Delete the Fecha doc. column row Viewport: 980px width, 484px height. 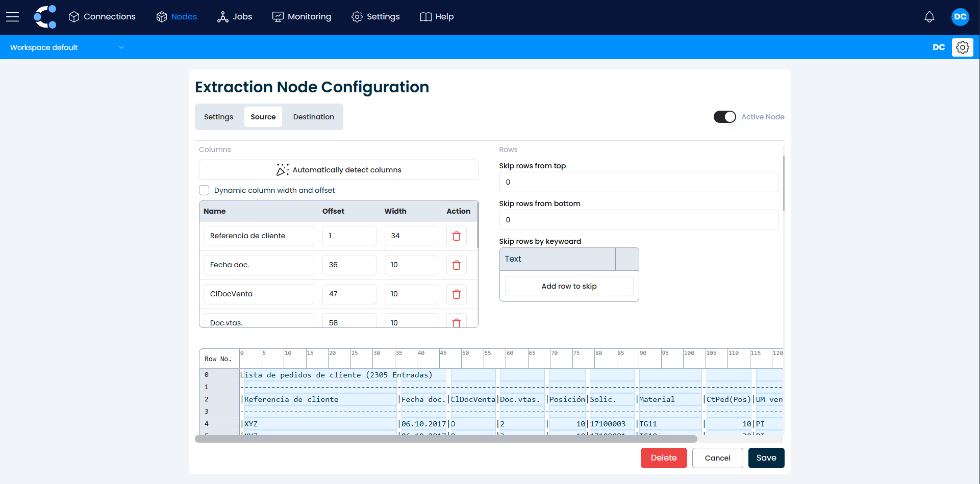tap(456, 265)
